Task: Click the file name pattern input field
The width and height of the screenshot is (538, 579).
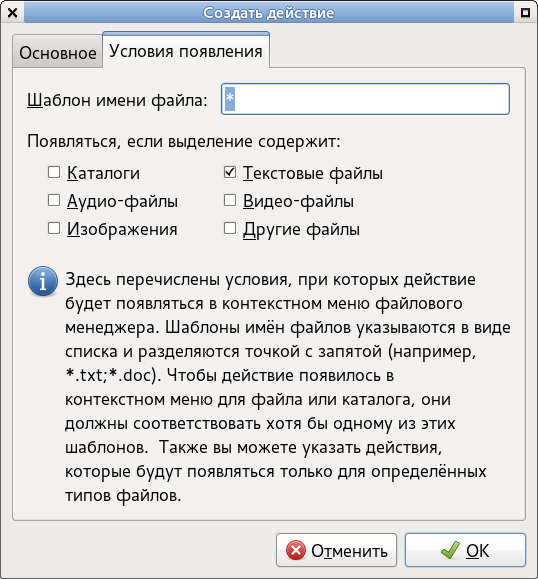Action: pyautogui.click(x=365, y=99)
